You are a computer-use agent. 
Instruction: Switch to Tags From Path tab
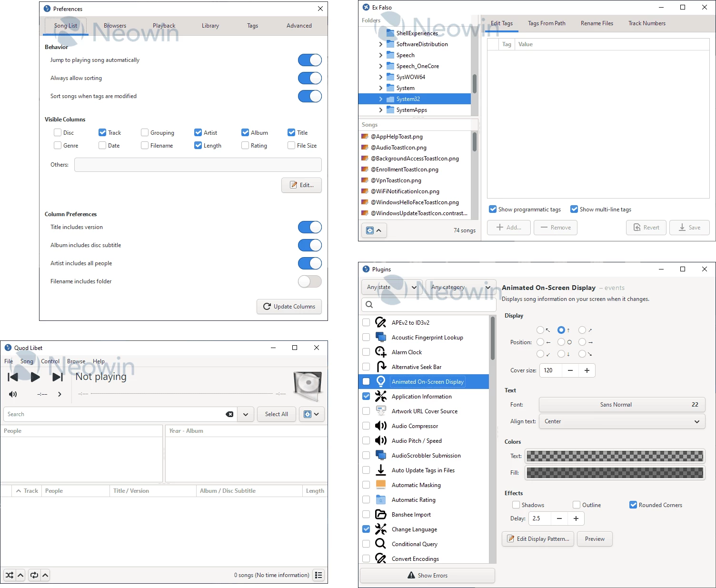point(547,23)
